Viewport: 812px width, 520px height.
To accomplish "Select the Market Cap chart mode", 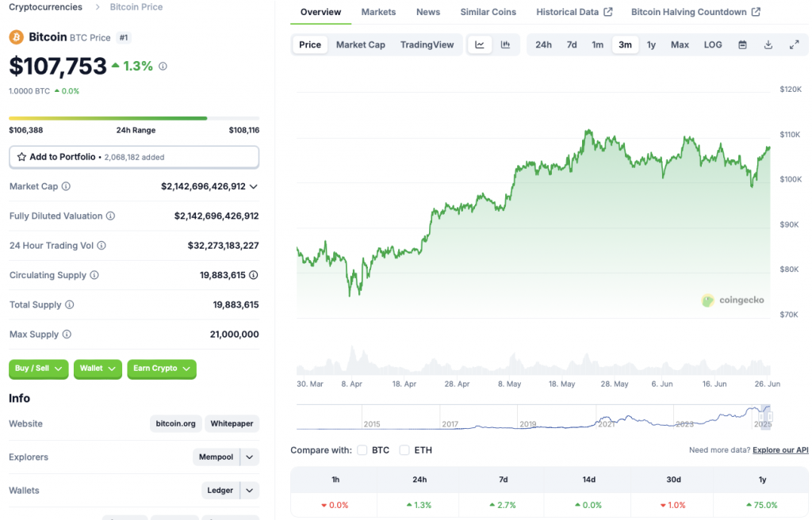I will point(361,44).
